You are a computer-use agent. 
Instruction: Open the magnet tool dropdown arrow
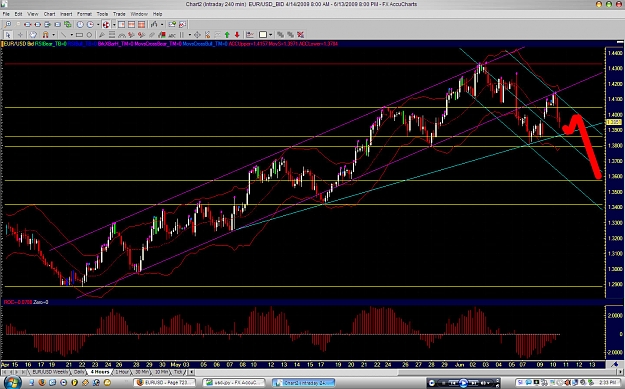click(x=53, y=35)
